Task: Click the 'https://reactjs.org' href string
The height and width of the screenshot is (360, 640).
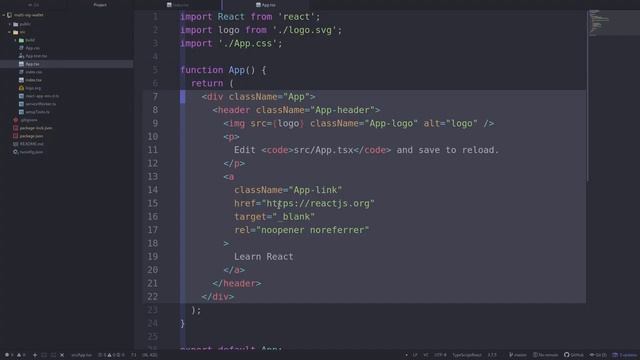Action: [x=318, y=203]
